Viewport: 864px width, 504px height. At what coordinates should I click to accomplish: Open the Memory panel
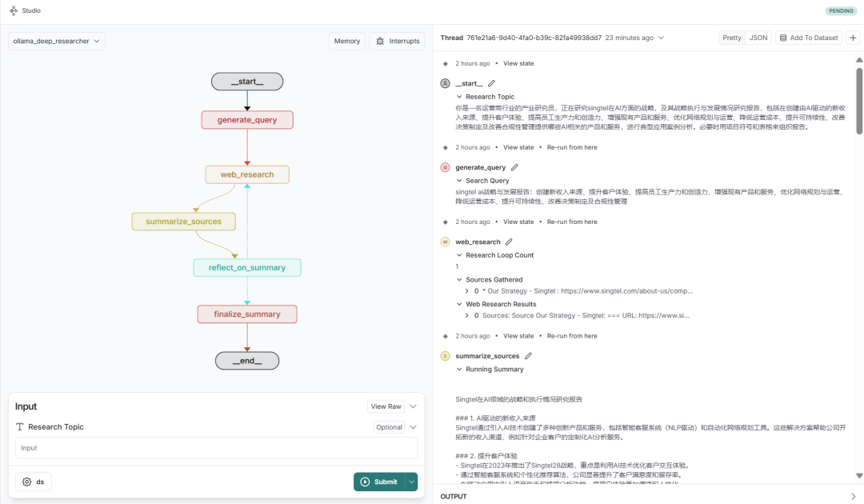pyautogui.click(x=347, y=41)
